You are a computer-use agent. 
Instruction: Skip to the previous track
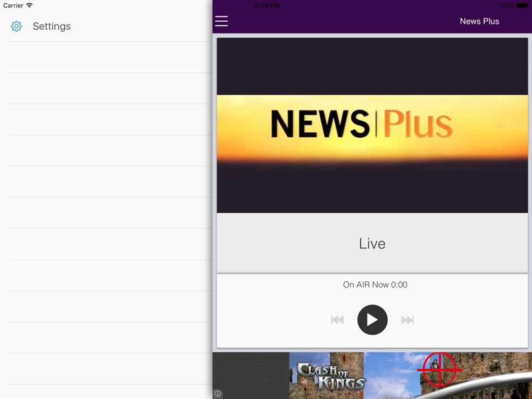click(337, 320)
